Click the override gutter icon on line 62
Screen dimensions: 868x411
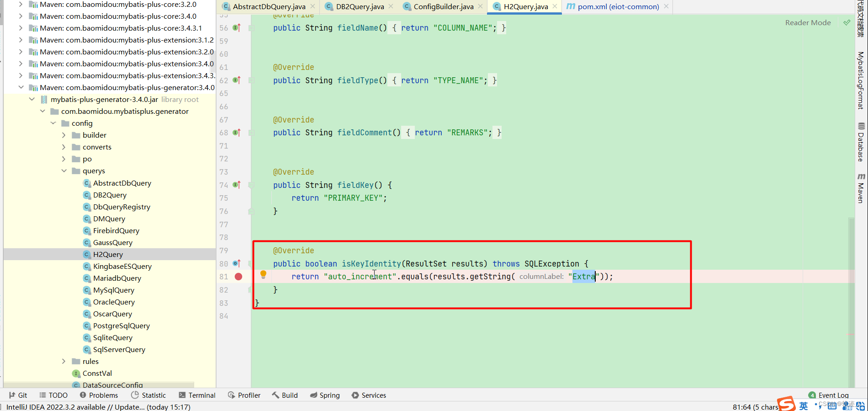237,80
